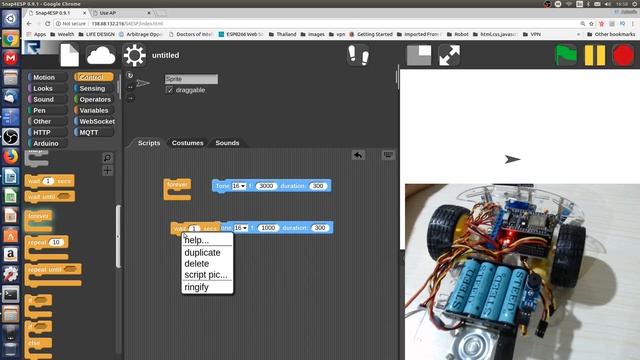
Task: Click the Getting Started bookmark
Action: tap(371, 34)
